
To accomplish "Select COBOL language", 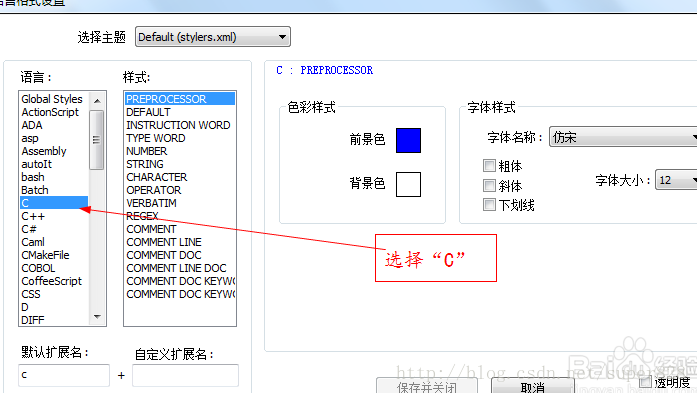I will 38,268.
